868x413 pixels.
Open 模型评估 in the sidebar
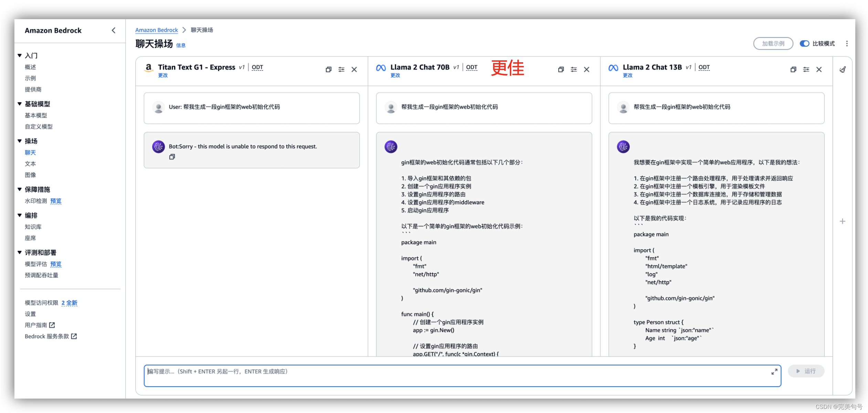click(36, 264)
